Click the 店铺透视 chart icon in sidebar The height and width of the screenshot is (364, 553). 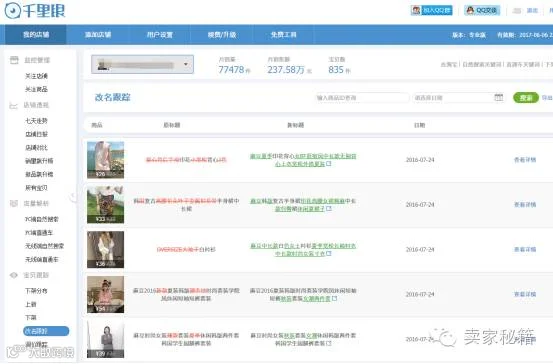point(13,105)
